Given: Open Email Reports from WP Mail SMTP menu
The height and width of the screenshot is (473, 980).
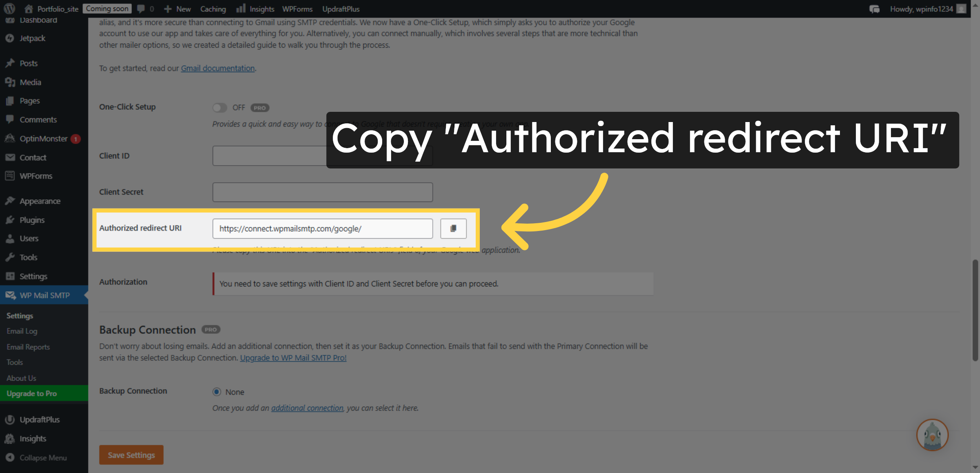Looking at the screenshot, I should tap(28, 346).
